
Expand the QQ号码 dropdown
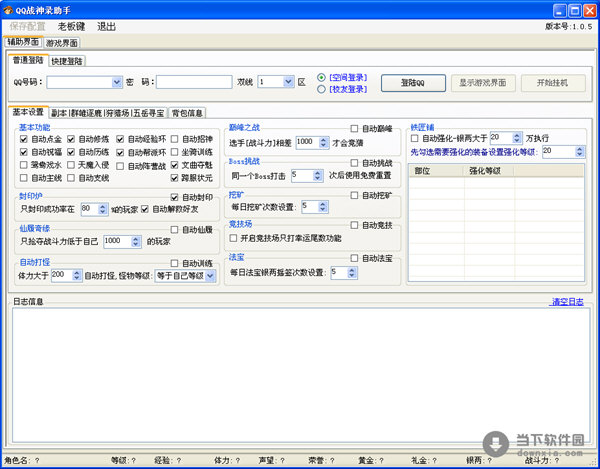click(117, 82)
